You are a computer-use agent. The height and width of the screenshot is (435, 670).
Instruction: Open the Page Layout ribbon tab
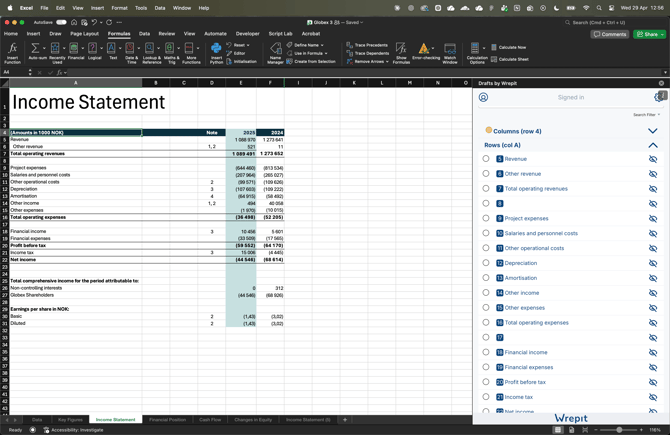point(84,34)
